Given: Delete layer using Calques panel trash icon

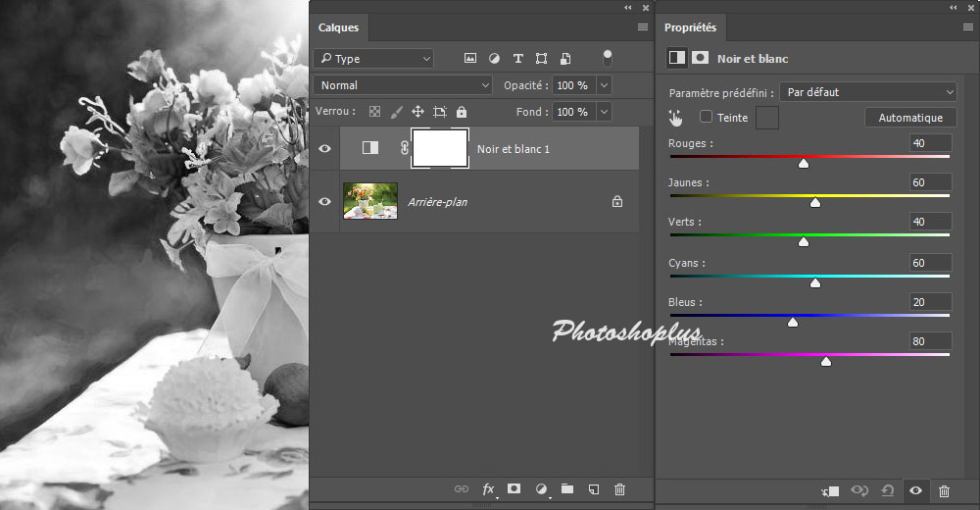Looking at the screenshot, I should (619, 488).
